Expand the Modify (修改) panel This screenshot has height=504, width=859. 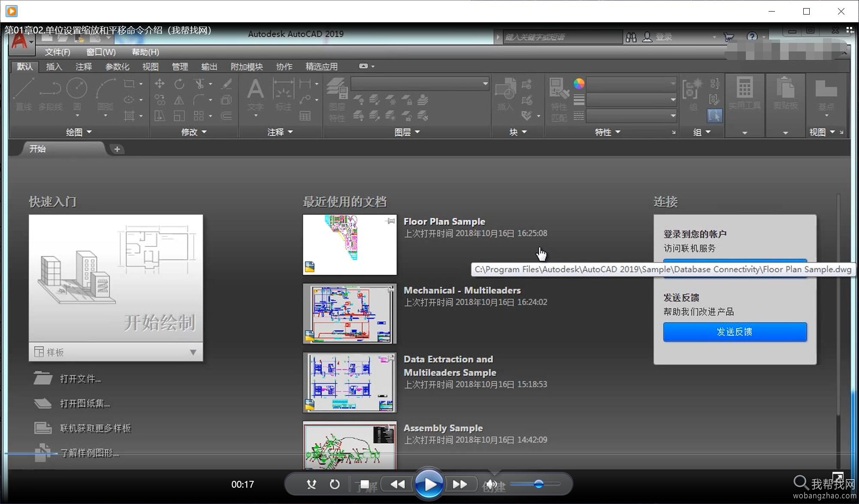click(x=194, y=132)
